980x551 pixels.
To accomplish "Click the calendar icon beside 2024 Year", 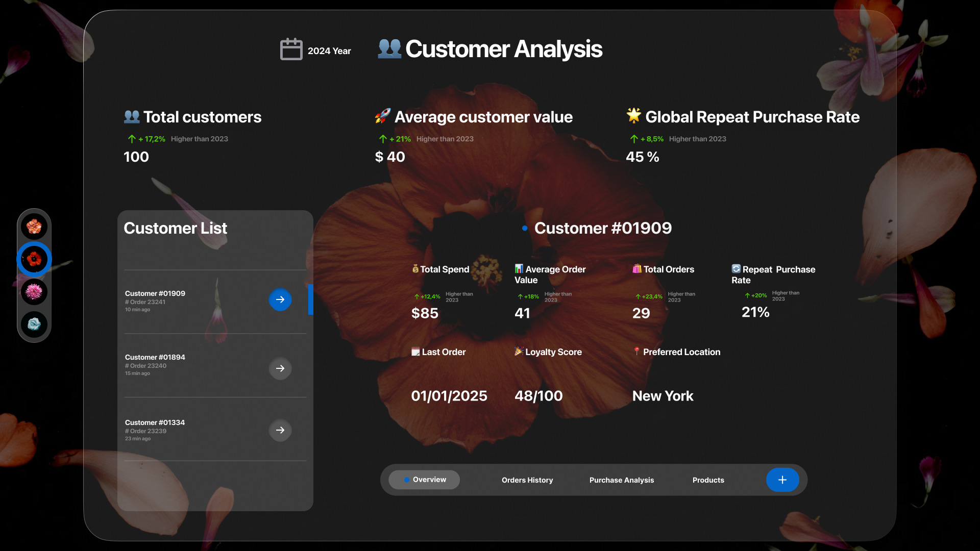I will pos(291,49).
